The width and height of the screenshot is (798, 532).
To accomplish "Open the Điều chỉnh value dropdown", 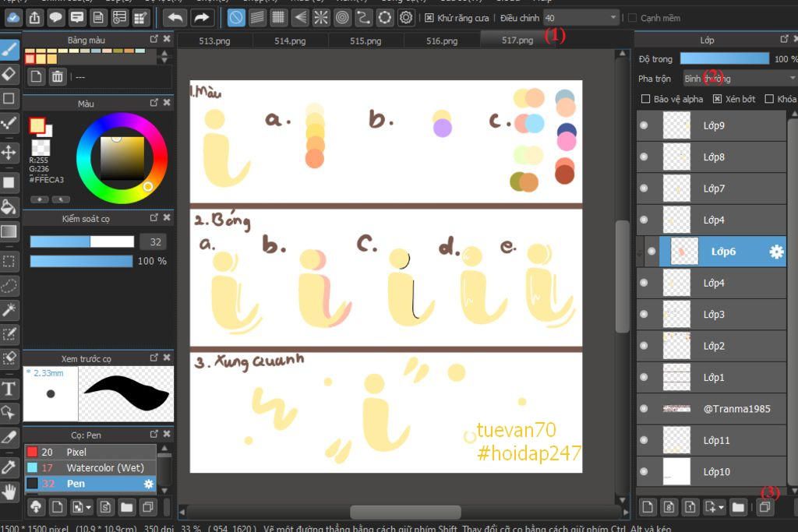I will tap(581, 19).
